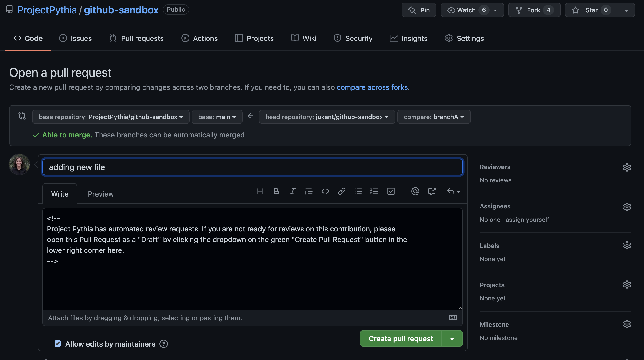Switch to the Preview tab
The image size is (644, 360).
click(x=100, y=194)
